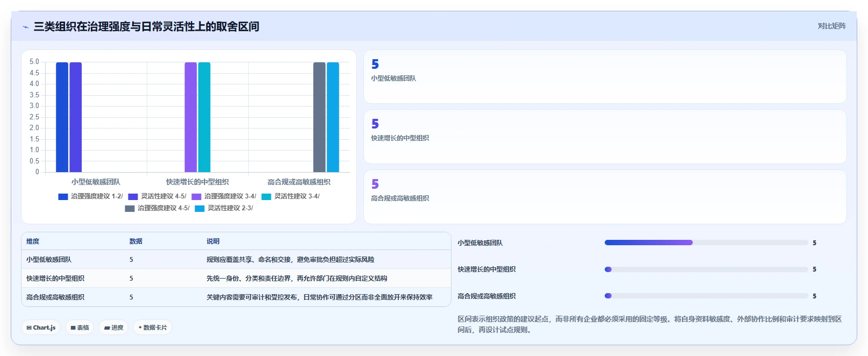Click the 对比矩阵 label in the header
Viewport: 868px width, 356px height.
832,26
